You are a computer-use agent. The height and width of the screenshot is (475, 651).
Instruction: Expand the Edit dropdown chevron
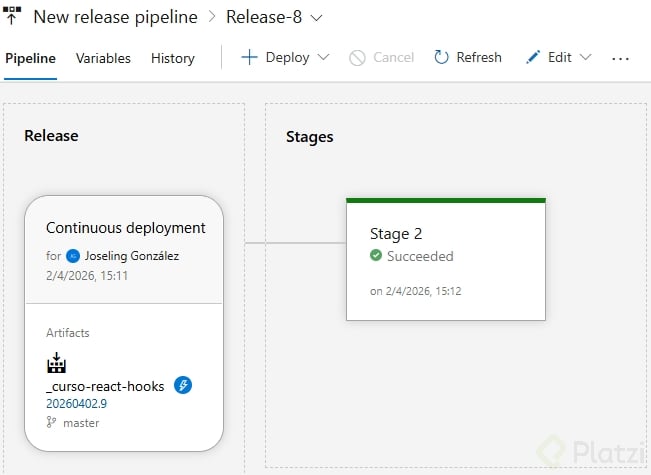tap(586, 58)
